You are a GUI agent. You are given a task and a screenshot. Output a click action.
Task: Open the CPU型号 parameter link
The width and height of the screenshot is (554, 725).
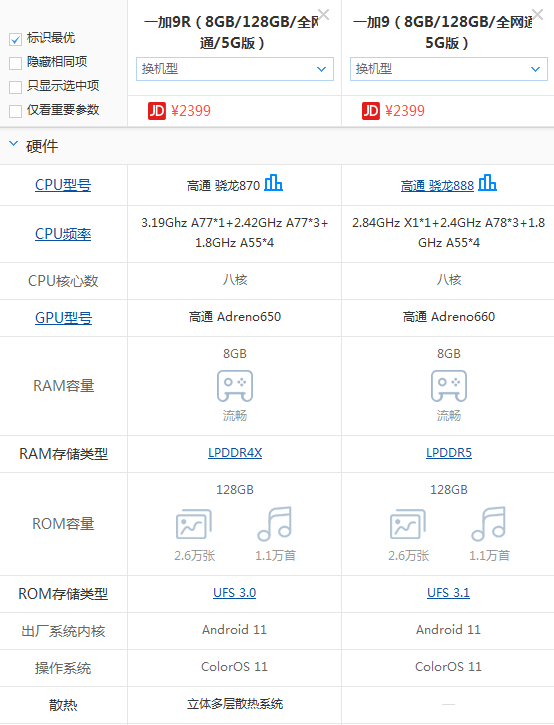[x=63, y=185]
